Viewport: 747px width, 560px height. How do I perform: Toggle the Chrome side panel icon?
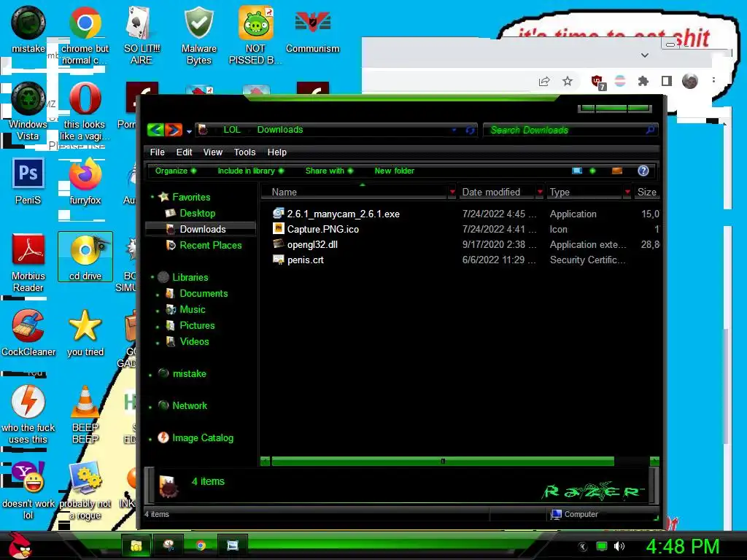667,81
